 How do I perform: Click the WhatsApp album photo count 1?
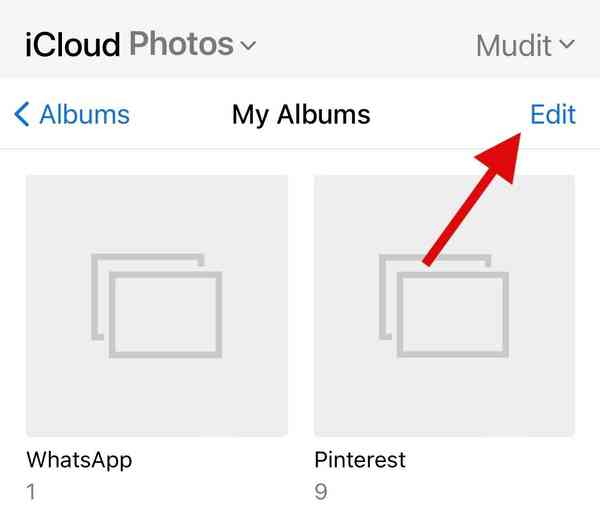(x=32, y=490)
